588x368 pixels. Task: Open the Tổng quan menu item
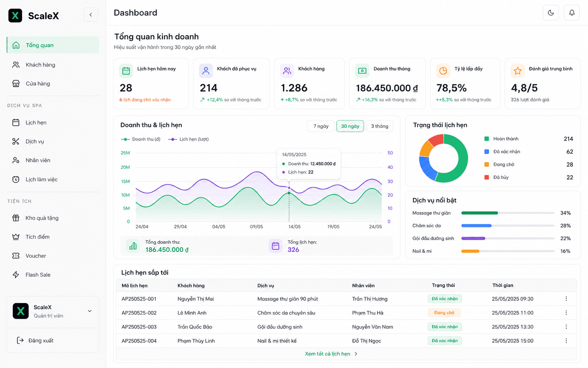tap(53, 45)
